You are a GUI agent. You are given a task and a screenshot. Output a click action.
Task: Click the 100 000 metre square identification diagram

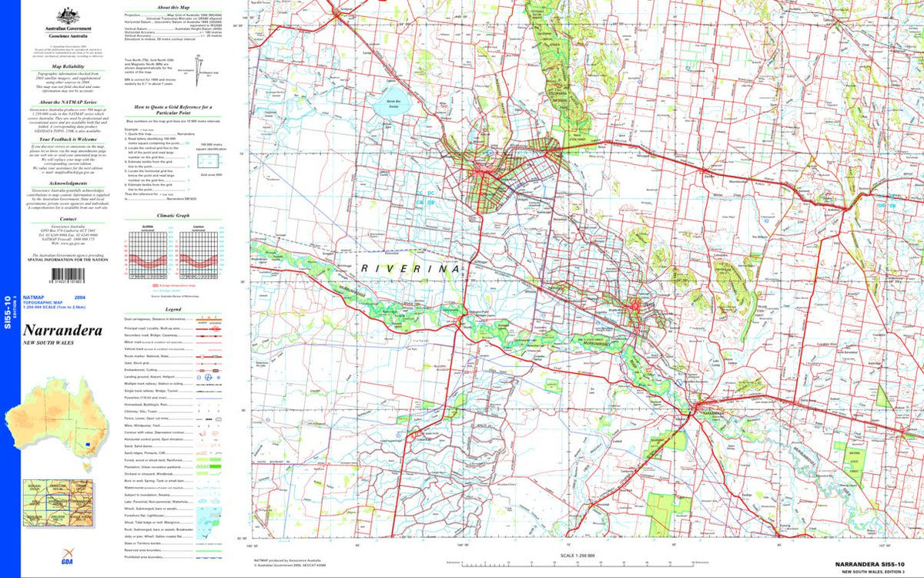(x=208, y=161)
